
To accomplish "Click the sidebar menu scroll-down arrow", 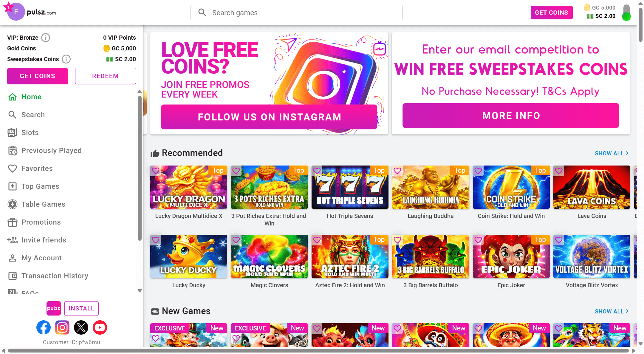I will coord(140,291).
